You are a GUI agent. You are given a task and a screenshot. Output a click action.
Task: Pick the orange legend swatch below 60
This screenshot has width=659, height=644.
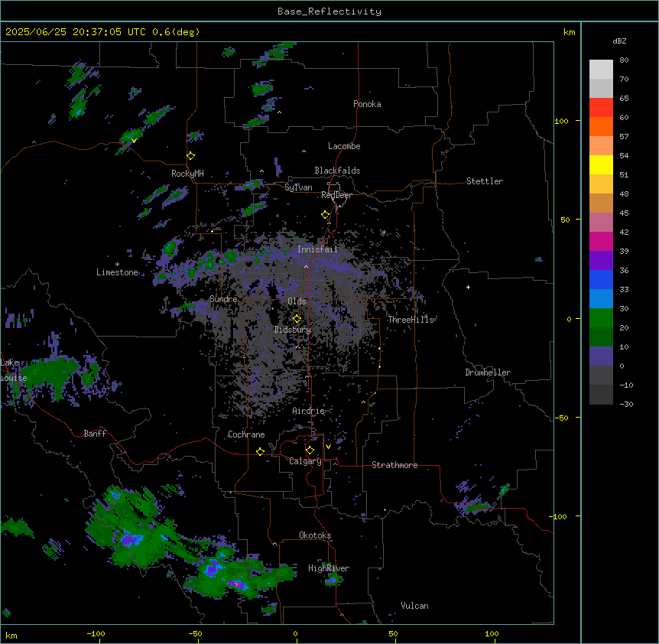pyautogui.click(x=601, y=126)
